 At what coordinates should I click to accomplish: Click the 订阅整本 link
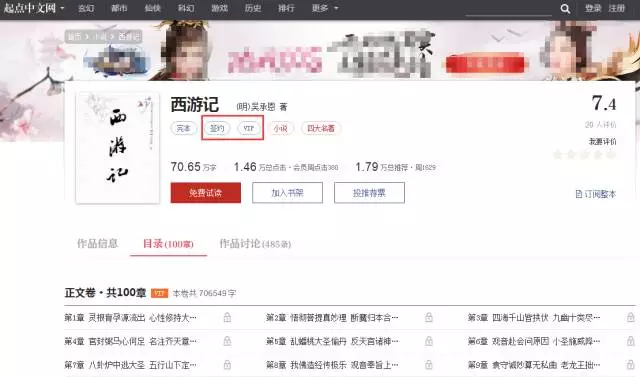(596, 194)
